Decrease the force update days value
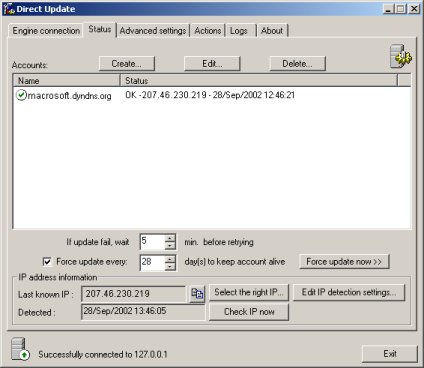The height and width of the screenshot is (368, 424). click(x=170, y=266)
